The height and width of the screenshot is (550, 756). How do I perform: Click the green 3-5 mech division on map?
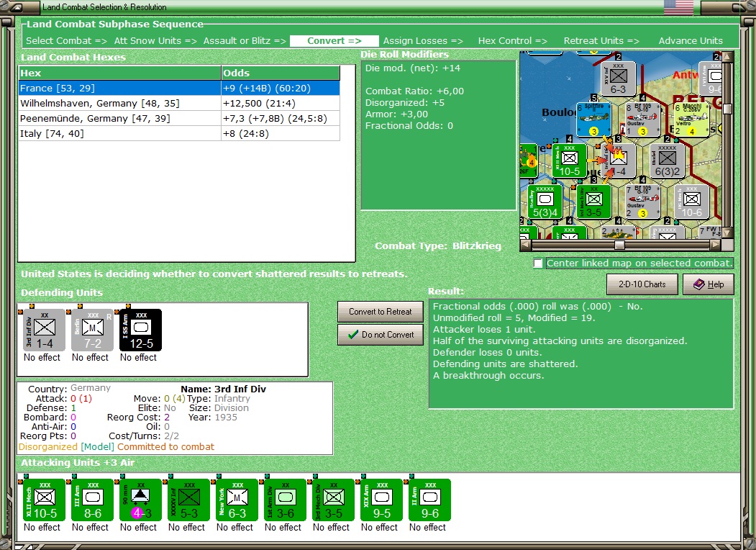tap(594, 202)
